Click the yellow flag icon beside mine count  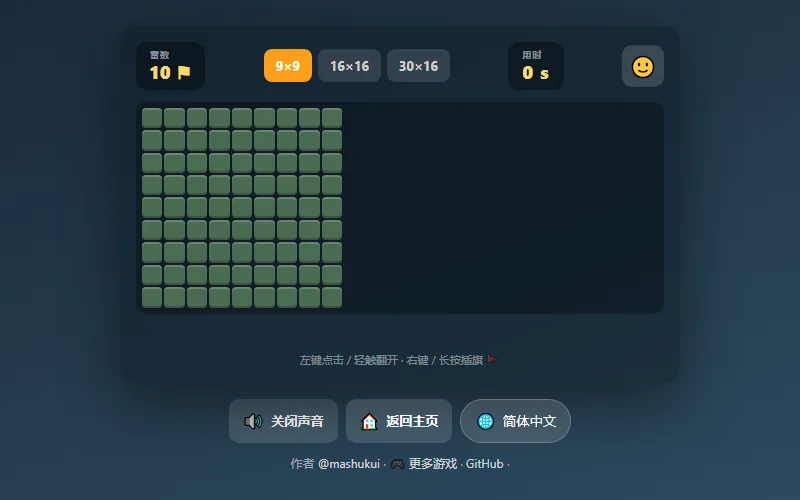(x=184, y=72)
